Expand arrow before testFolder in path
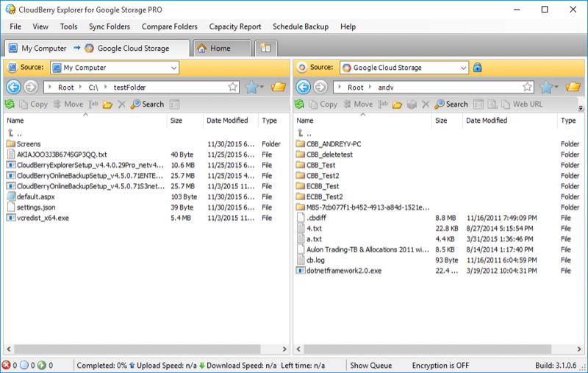 pos(105,87)
